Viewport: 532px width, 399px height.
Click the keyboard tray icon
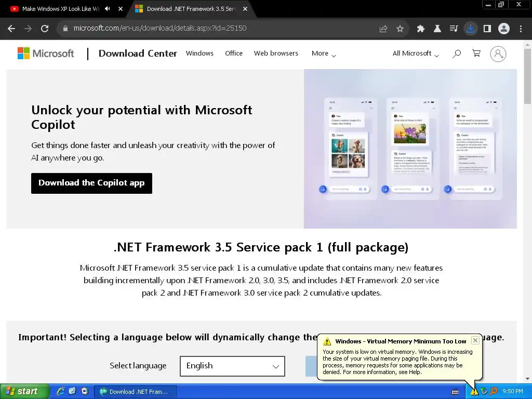tap(455, 392)
